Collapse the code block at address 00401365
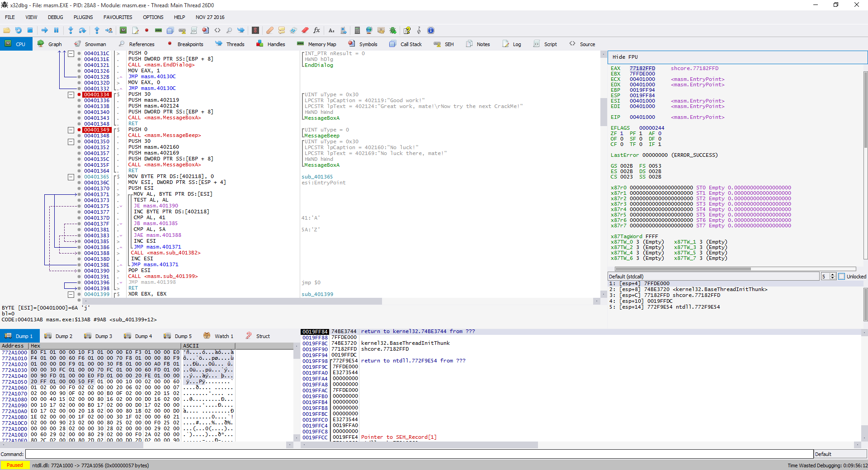This screenshot has height=470, width=868. point(71,177)
